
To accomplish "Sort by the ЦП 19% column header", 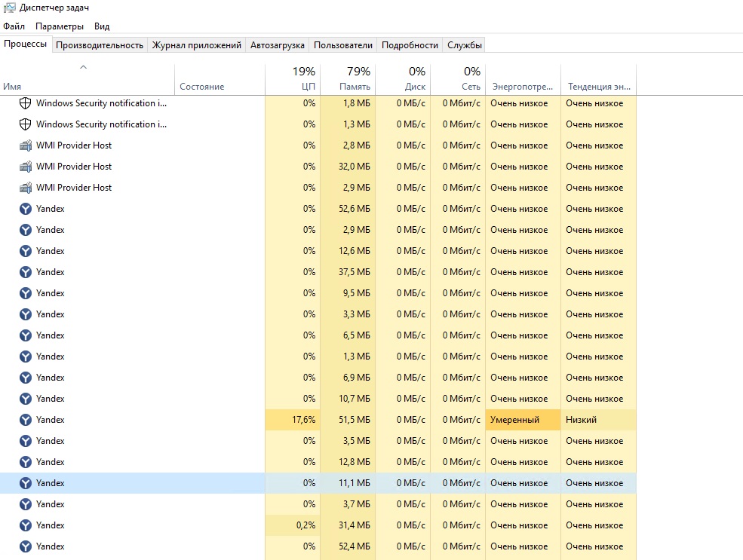I will [x=293, y=80].
